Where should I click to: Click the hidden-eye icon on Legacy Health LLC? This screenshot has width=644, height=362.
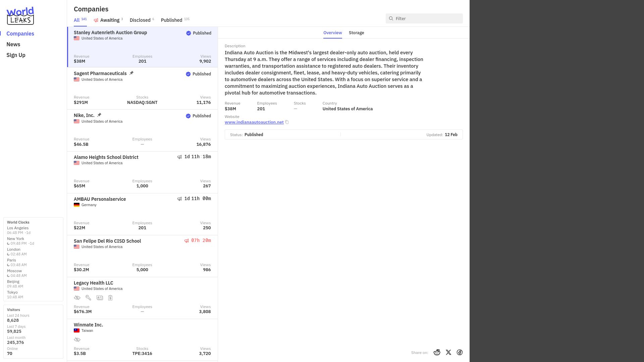click(77, 298)
